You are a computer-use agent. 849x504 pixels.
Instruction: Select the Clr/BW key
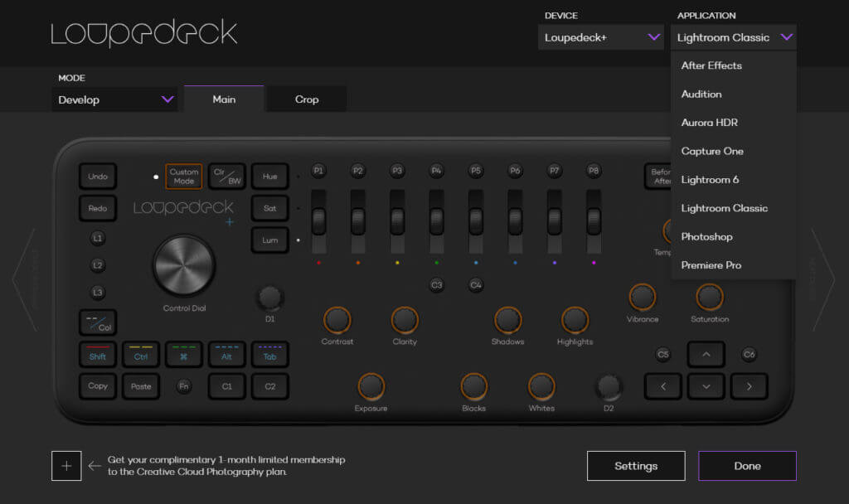[226, 177]
